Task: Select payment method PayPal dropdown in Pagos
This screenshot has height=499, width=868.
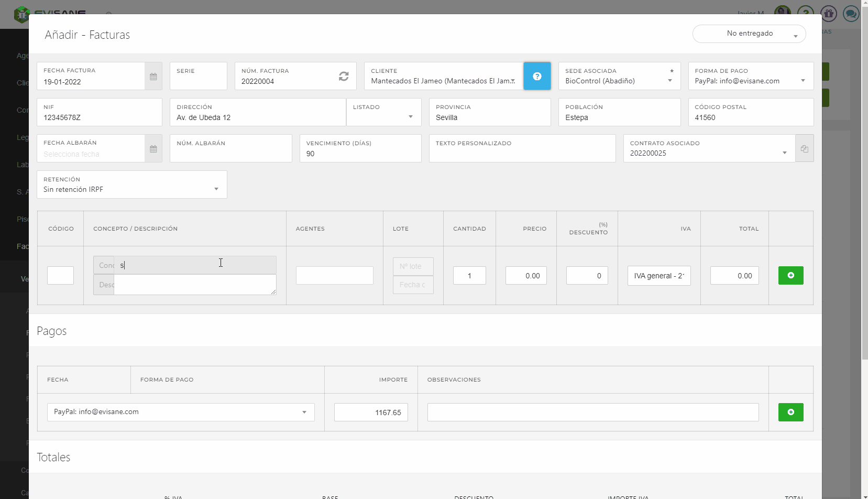Action: pyautogui.click(x=181, y=413)
